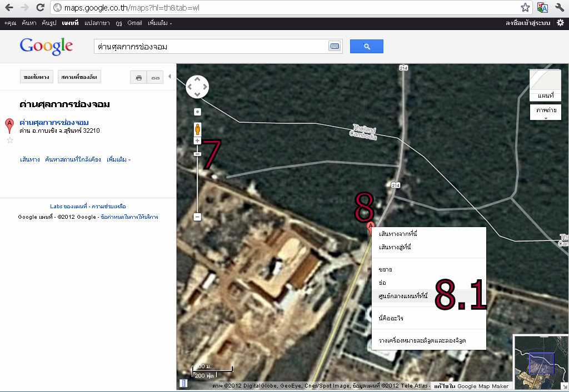Open the Chrome wrench menu
The height and width of the screenshot is (392, 569).
tap(559, 7)
